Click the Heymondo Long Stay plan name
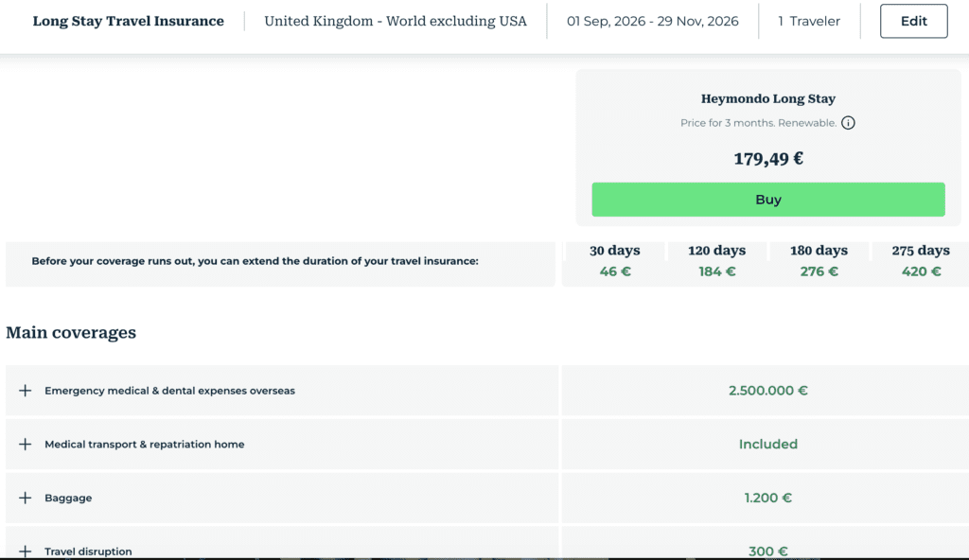The height and width of the screenshot is (560, 969). click(x=767, y=98)
